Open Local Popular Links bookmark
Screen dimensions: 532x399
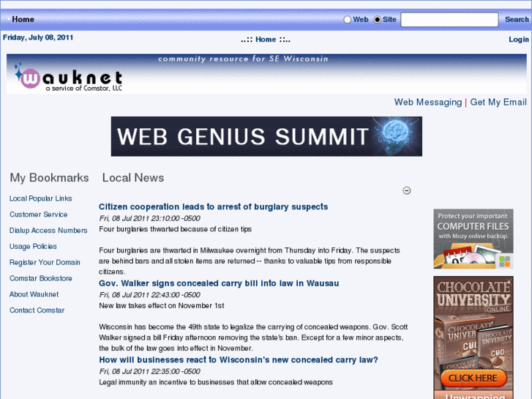point(41,198)
